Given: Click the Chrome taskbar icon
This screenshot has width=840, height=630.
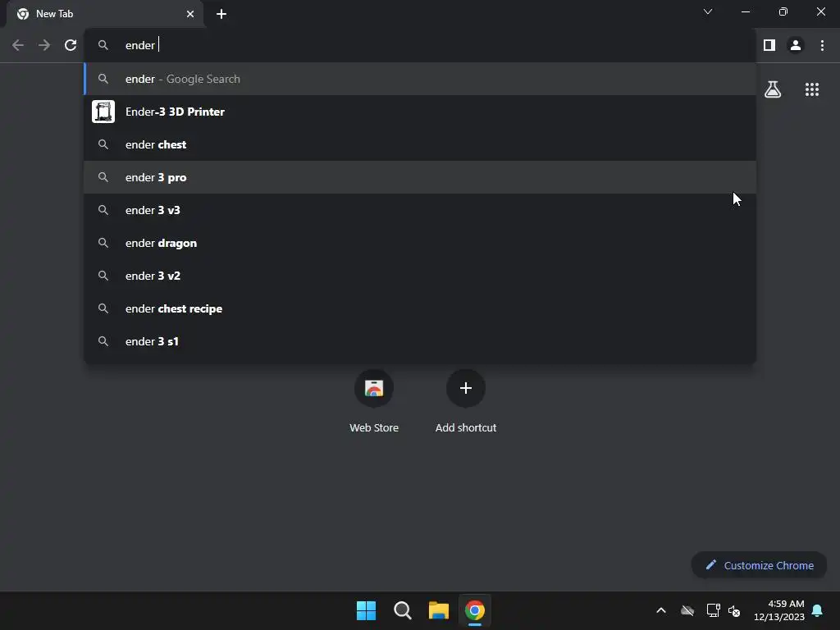Looking at the screenshot, I should (475, 610).
